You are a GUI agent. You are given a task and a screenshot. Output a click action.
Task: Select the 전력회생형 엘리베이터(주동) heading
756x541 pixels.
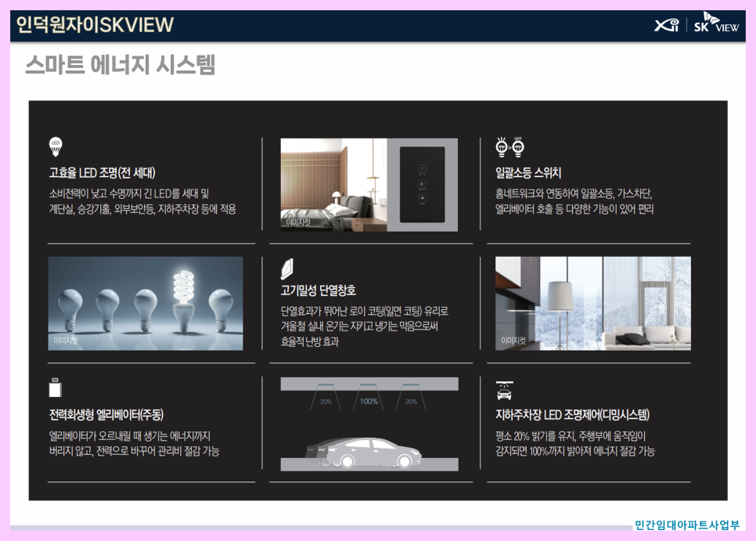point(106,415)
